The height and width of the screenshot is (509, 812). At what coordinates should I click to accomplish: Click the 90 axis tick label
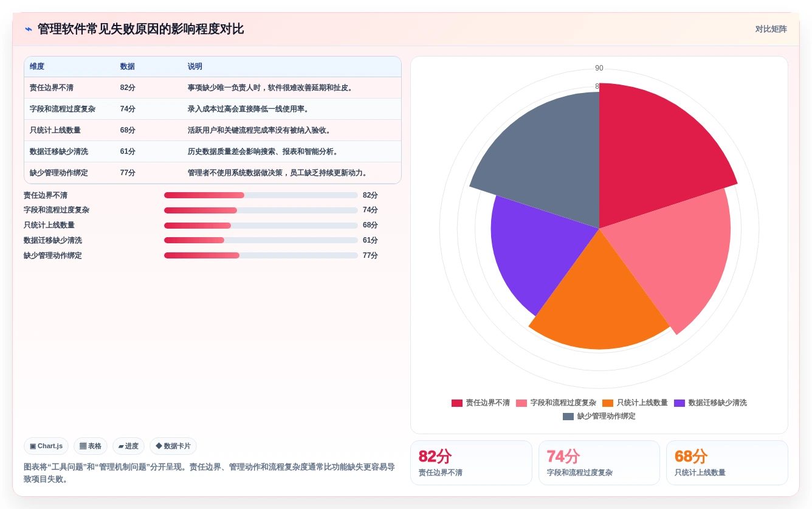(x=599, y=68)
